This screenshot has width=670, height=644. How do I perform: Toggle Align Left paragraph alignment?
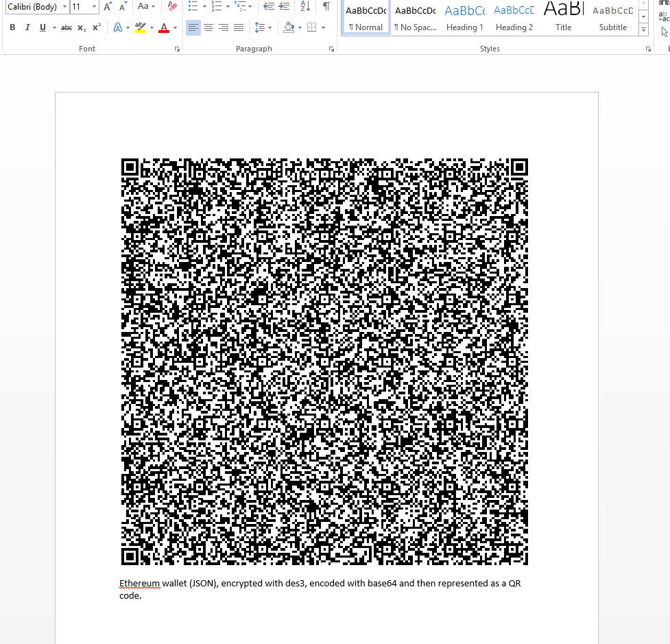pos(193,28)
